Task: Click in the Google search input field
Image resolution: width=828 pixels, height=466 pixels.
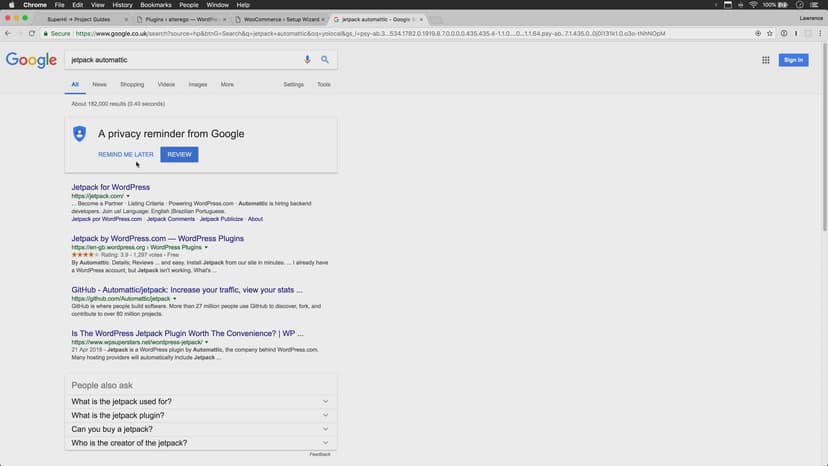Action: coord(180,60)
